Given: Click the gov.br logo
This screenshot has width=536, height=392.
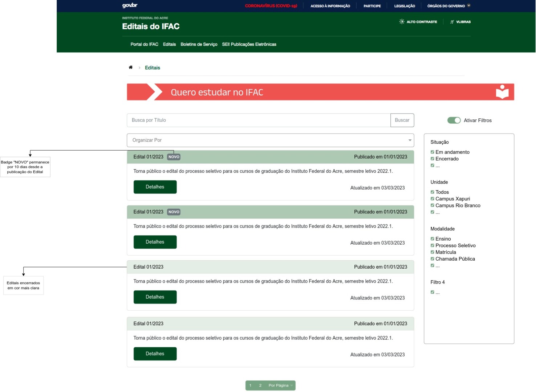Looking at the screenshot, I should (x=130, y=5).
